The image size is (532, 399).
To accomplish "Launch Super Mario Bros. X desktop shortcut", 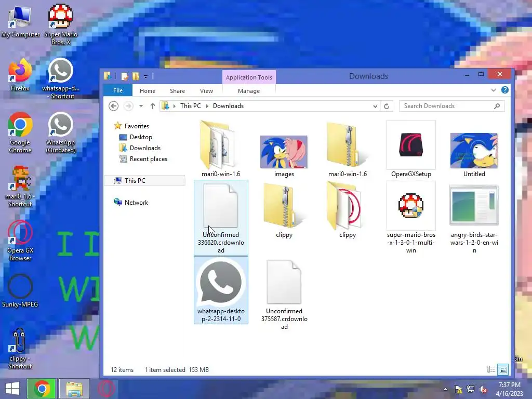I will pos(61,24).
